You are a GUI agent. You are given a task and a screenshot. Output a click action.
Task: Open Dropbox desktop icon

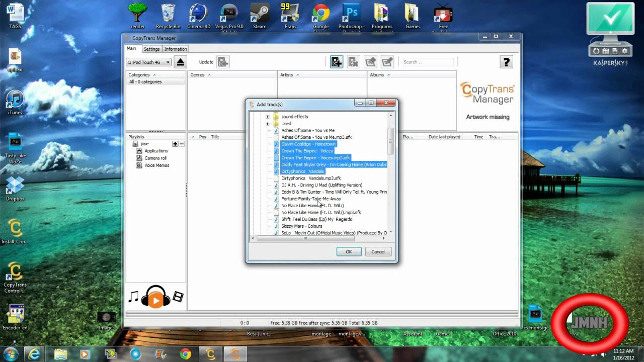click(15, 189)
